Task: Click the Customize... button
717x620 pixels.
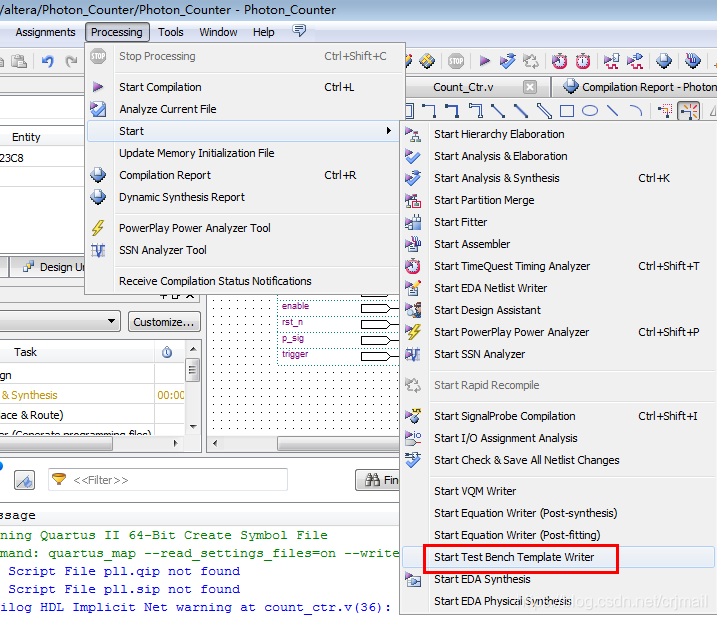Action: point(164,321)
